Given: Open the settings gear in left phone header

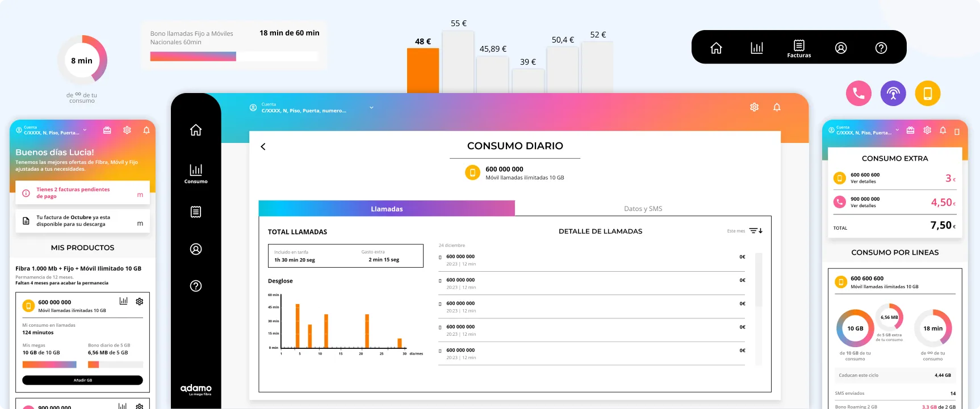Looking at the screenshot, I should pyautogui.click(x=127, y=130).
